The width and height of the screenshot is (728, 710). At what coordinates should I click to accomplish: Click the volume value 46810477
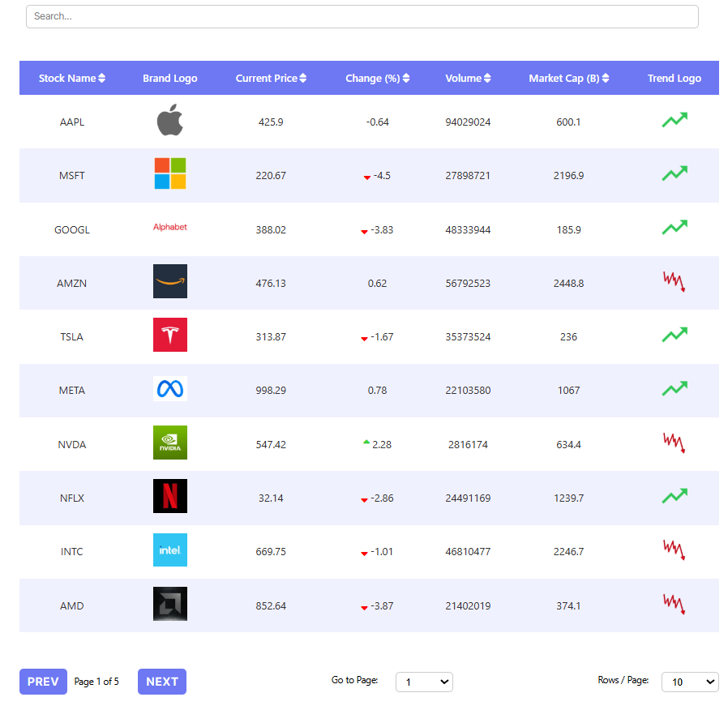pos(468,552)
